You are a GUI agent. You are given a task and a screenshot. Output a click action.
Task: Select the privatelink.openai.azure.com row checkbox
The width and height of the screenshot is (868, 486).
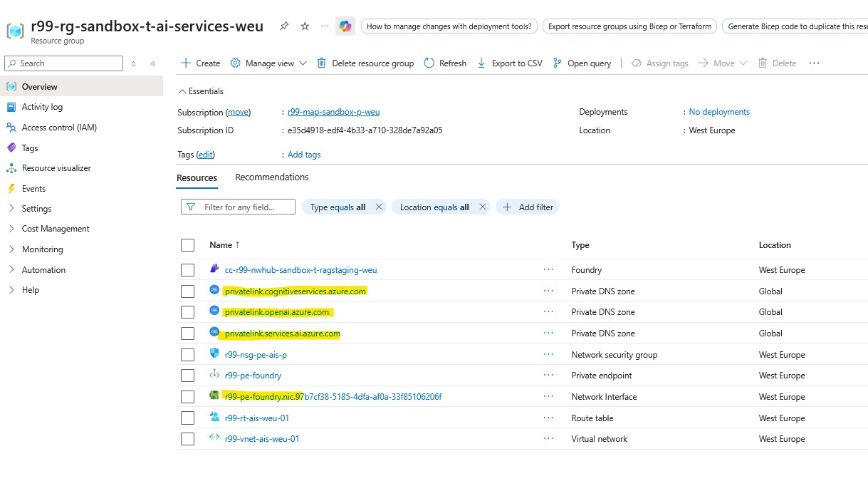pos(187,311)
